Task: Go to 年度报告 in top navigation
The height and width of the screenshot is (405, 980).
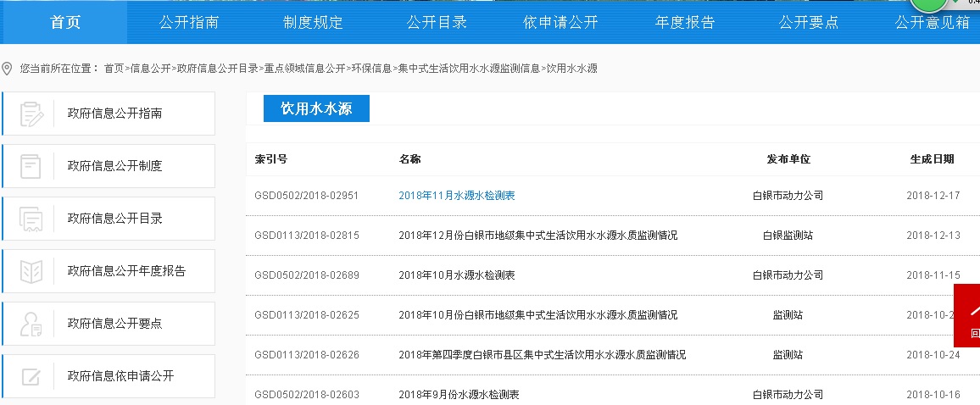Action: coord(685,23)
